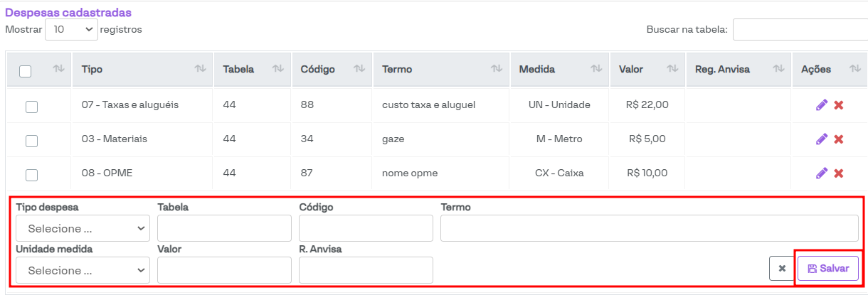
Task: Sort table by Tipo column arrows
Action: point(201,69)
